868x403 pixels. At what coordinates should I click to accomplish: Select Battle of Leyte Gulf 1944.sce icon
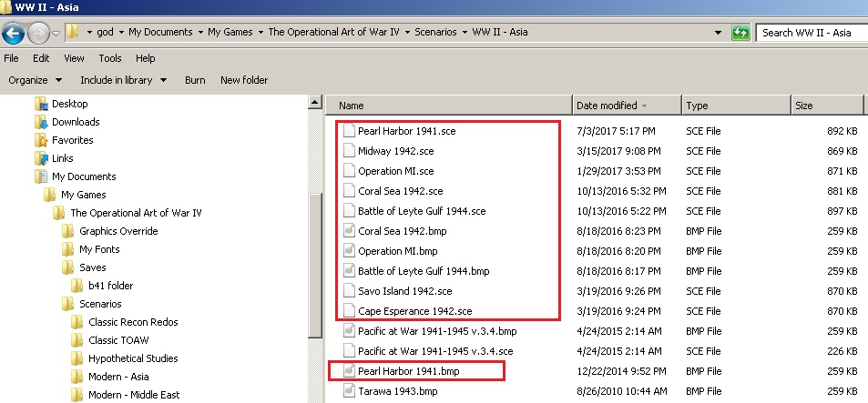pos(349,211)
